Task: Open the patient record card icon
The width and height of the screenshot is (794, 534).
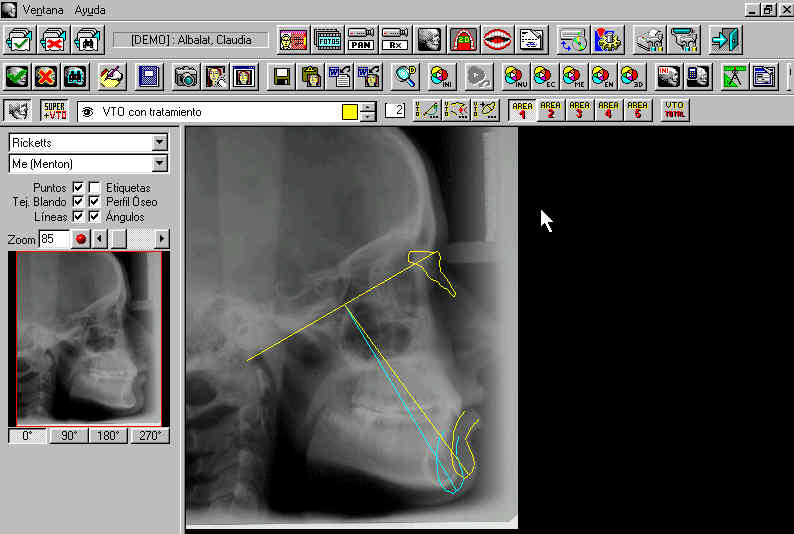Action: [531, 39]
